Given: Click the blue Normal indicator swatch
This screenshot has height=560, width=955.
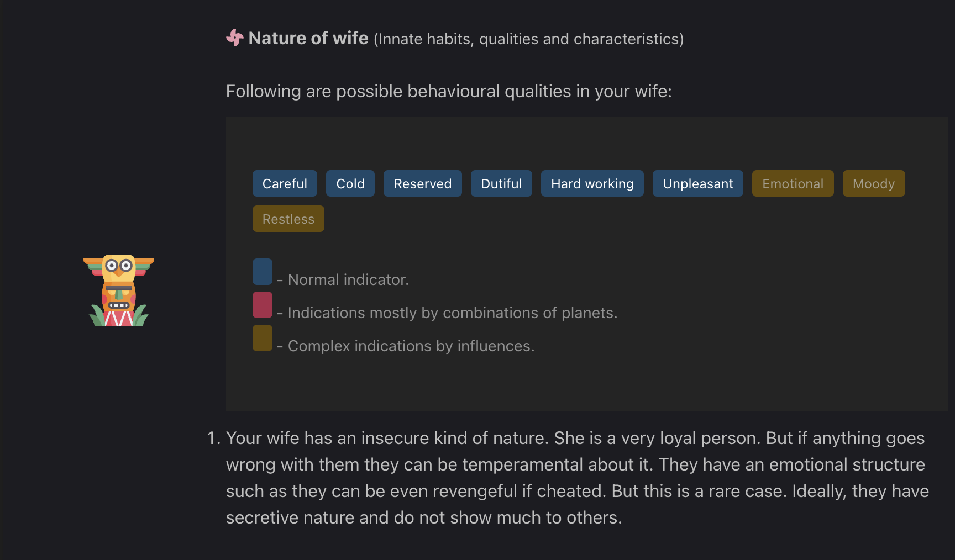Looking at the screenshot, I should pyautogui.click(x=263, y=272).
